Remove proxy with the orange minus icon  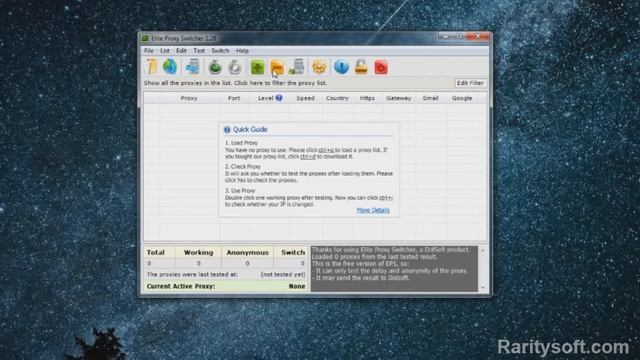coord(277,67)
